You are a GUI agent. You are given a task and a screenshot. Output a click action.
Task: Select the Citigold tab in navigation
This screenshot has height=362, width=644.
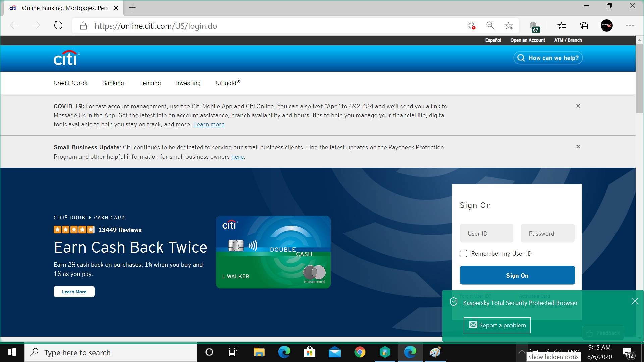227,83
